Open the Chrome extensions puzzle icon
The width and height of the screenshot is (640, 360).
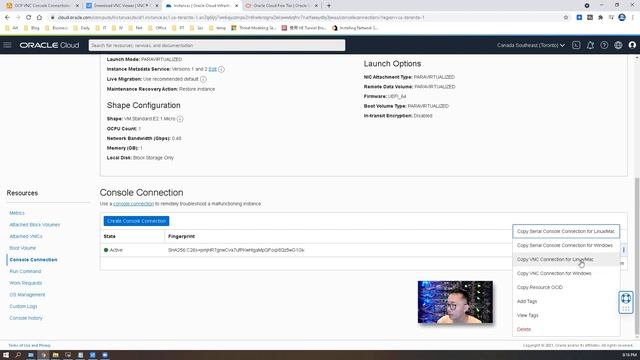(x=600, y=18)
